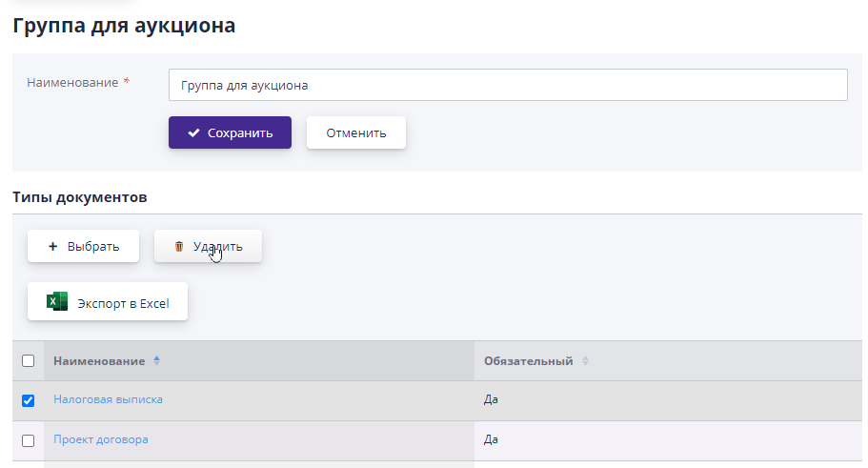Click the trash icon beside Удалить
Screen dimensions: 868x468
click(x=178, y=246)
